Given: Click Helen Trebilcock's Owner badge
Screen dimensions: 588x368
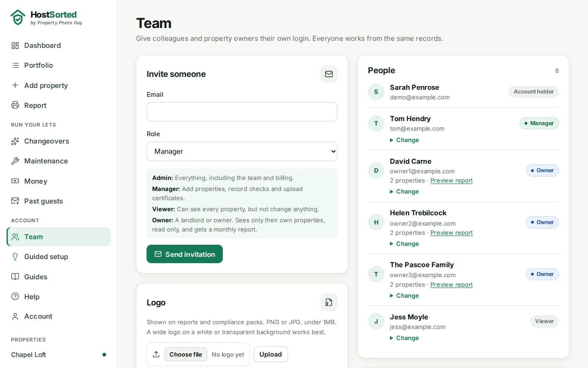Looking at the screenshot, I should click(x=542, y=222).
